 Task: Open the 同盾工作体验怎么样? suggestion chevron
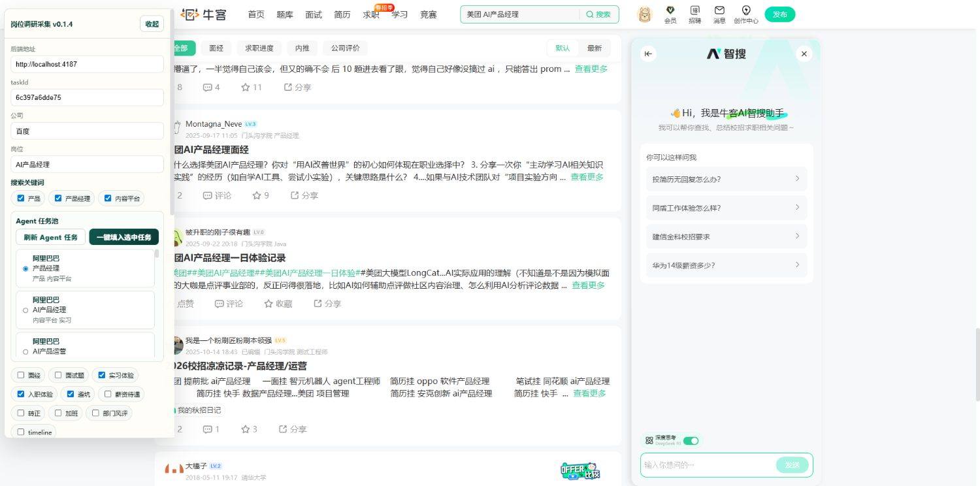pos(797,207)
